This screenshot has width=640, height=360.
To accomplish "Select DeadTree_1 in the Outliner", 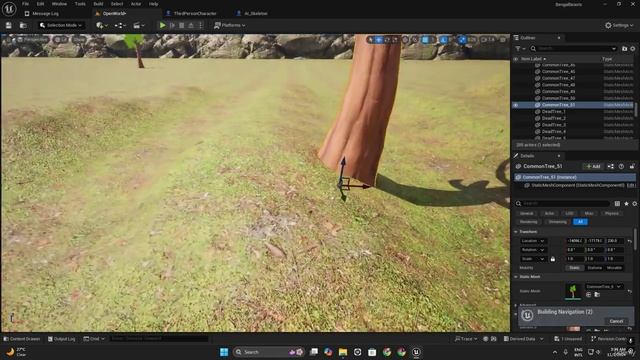I will (x=553, y=111).
